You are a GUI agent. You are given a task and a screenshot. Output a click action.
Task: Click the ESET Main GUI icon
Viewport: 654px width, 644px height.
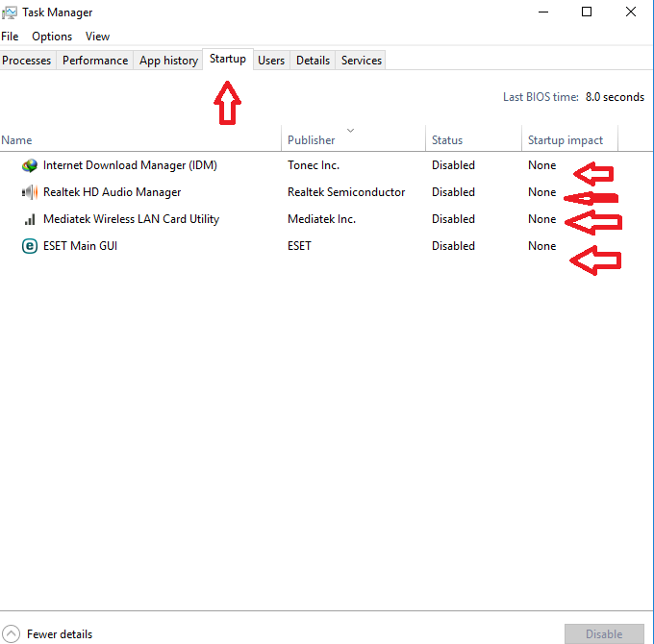30,246
